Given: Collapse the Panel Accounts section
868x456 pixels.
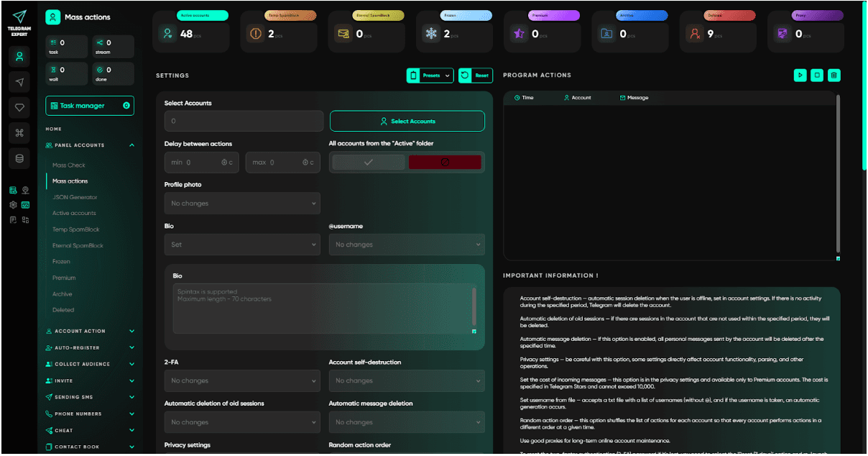Looking at the screenshot, I should pos(131,145).
